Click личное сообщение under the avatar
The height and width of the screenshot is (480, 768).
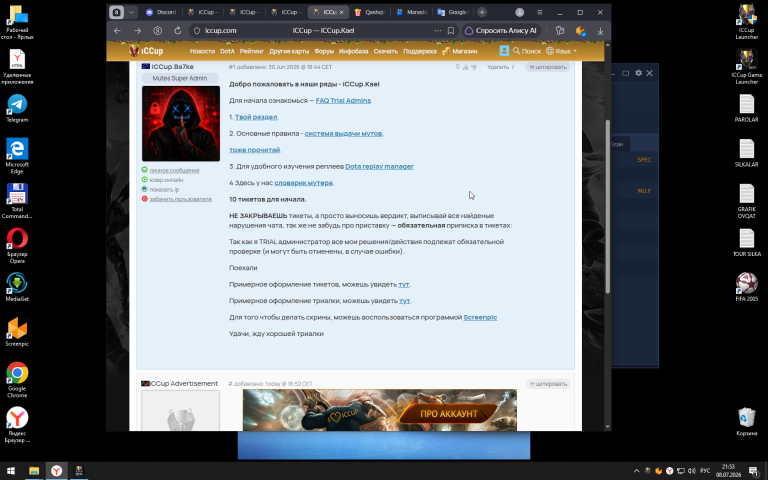tap(174, 170)
